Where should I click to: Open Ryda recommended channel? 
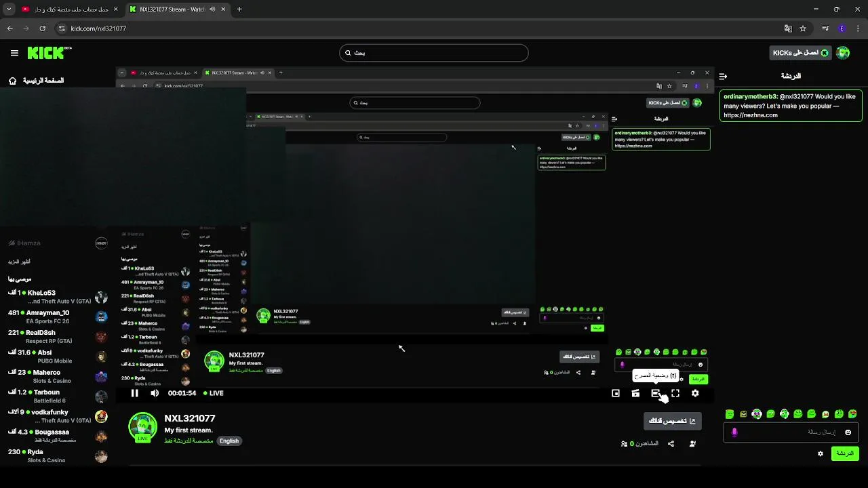(x=58, y=456)
